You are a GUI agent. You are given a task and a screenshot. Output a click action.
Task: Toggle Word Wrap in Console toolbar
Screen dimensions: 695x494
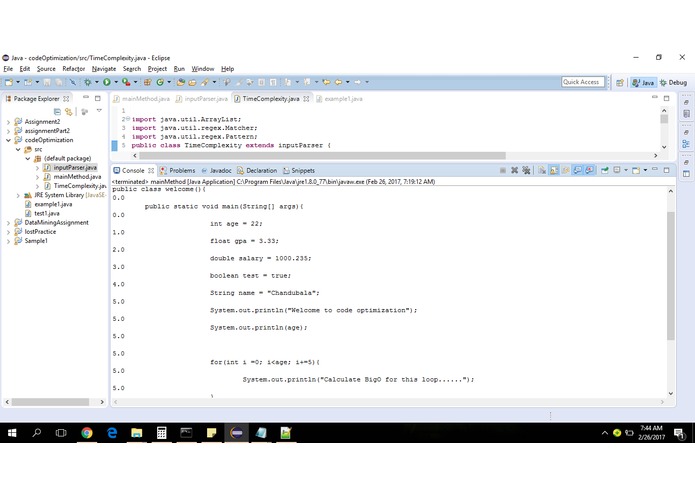(566, 171)
